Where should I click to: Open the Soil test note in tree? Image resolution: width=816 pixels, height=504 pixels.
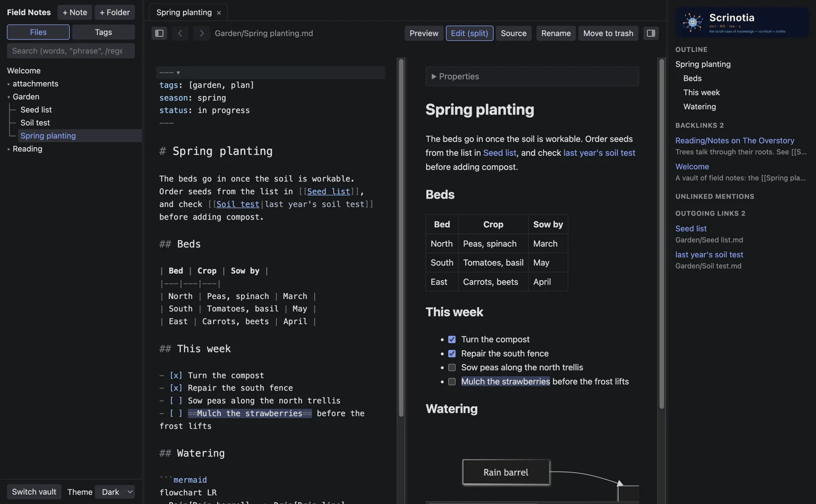coord(35,123)
